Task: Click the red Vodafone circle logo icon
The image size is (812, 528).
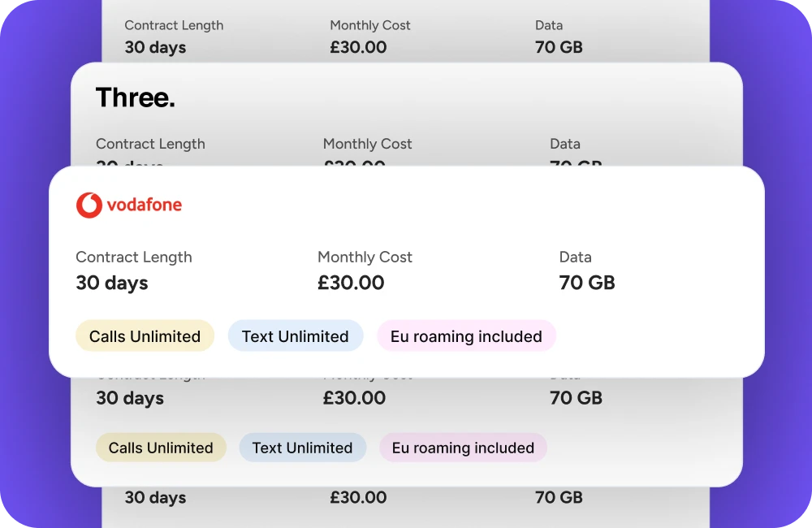Action: [89, 205]
